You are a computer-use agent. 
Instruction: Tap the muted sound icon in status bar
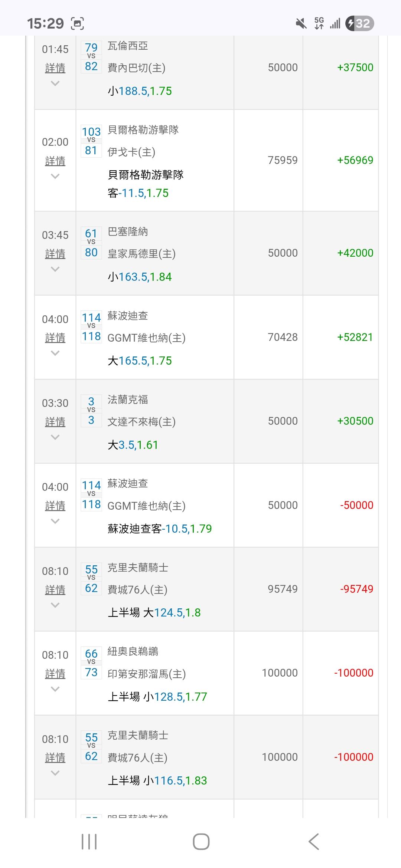click(301, 24)
